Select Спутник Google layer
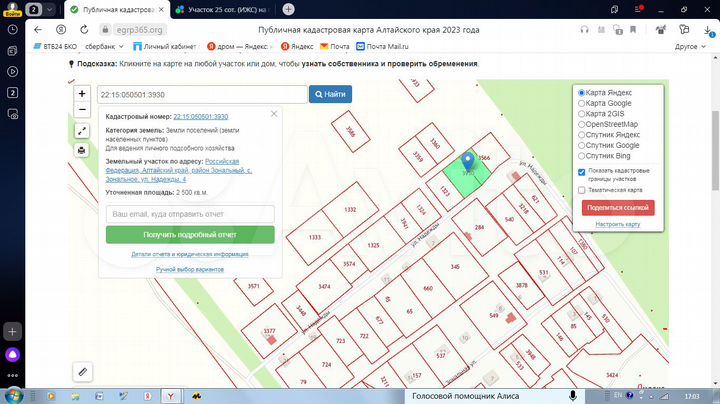Screen dimensions: 720x404 pyautogui.click(x=581, y=145)
